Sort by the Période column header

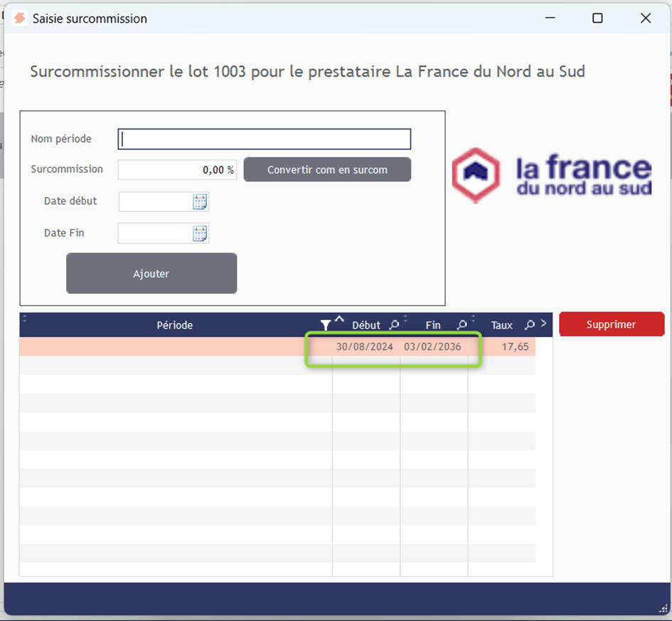click(175, 325)
